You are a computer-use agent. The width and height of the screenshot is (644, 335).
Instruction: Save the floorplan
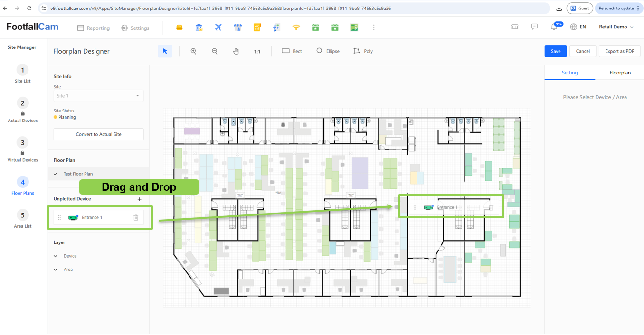point(555,51)
